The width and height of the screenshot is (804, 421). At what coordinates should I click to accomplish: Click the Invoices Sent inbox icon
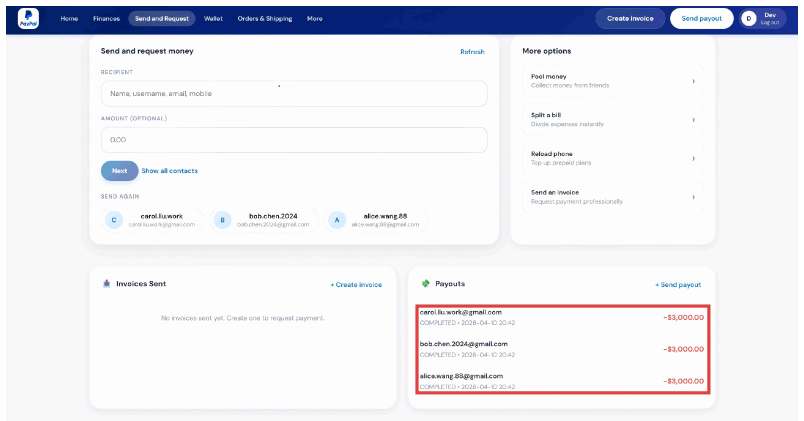tap(107, 284)
